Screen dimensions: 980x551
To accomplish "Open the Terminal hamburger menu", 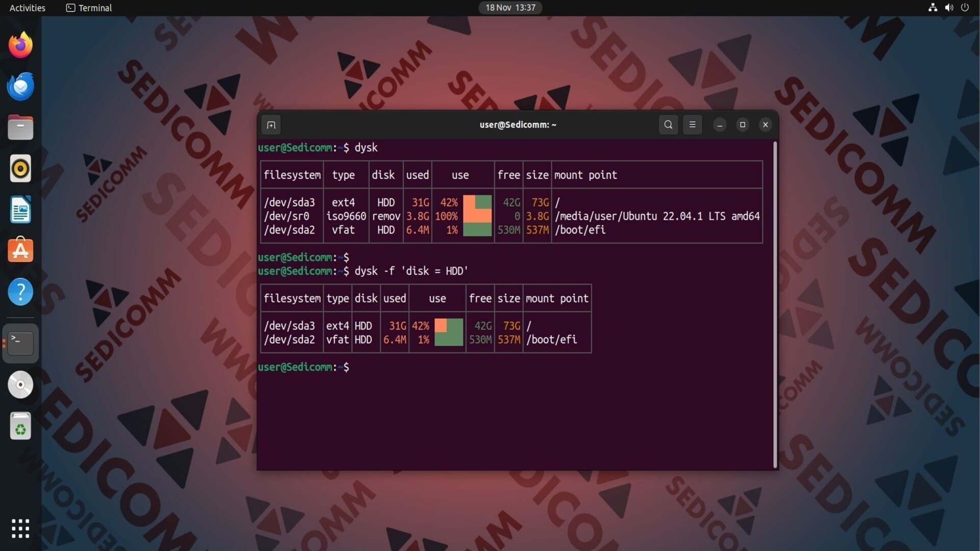I will tap(692, 124).
